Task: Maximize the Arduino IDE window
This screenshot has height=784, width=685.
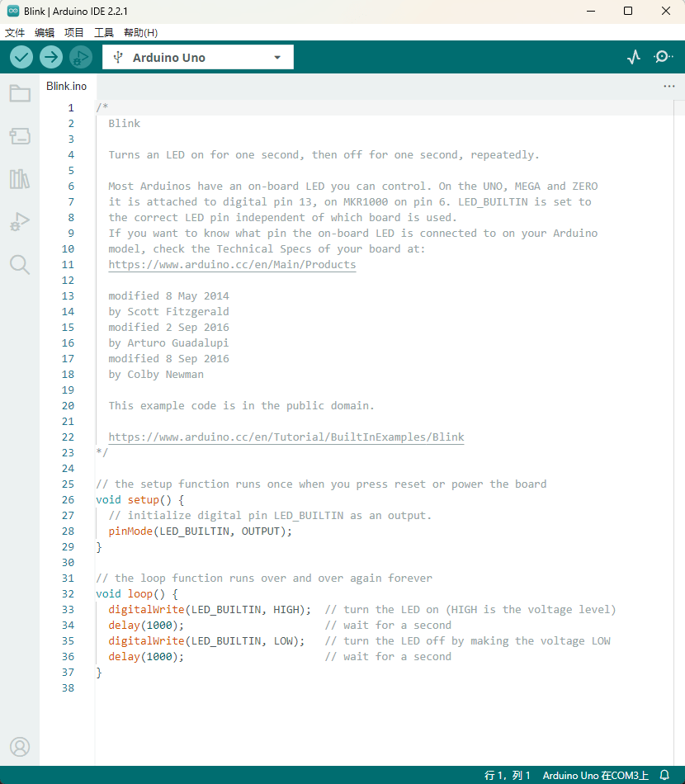Action: coord(628,11)
